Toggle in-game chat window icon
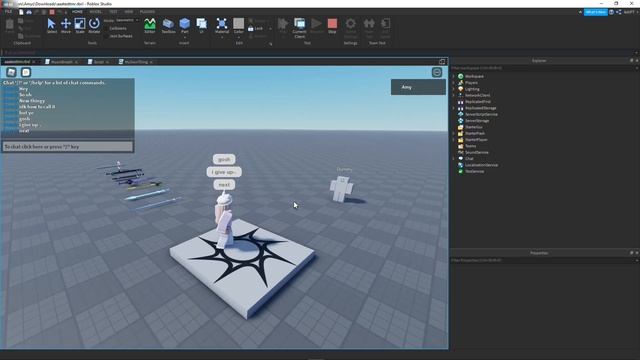The width and height of the screenshot is (640, 360). [x=26, y=72]
